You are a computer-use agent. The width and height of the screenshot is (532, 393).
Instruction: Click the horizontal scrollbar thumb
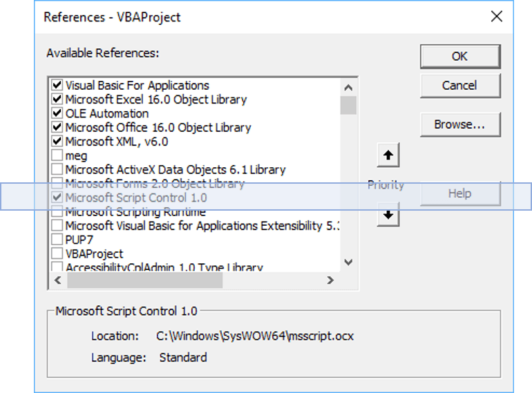pyautogui.click(x=145, y=280)
